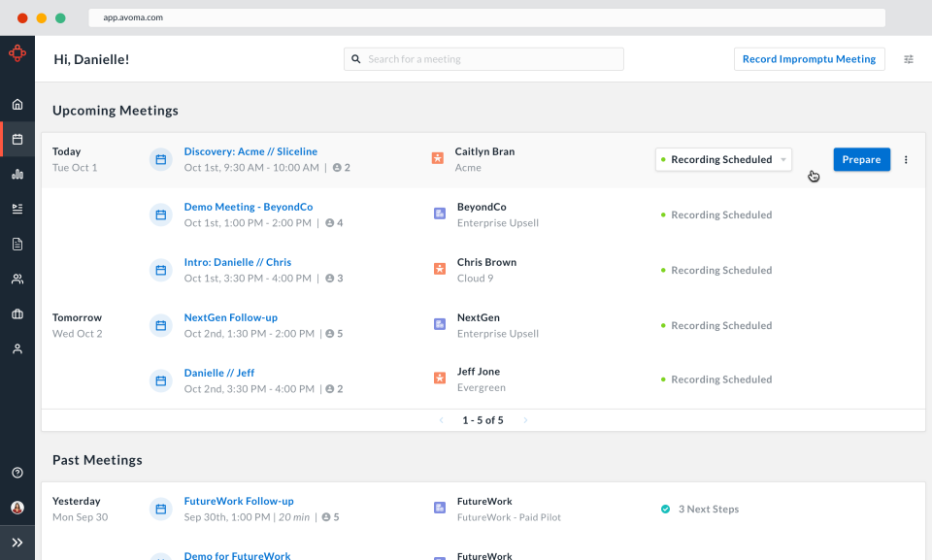
Task: Open the Help icon near the sidebar bottom
Action: 17,472
